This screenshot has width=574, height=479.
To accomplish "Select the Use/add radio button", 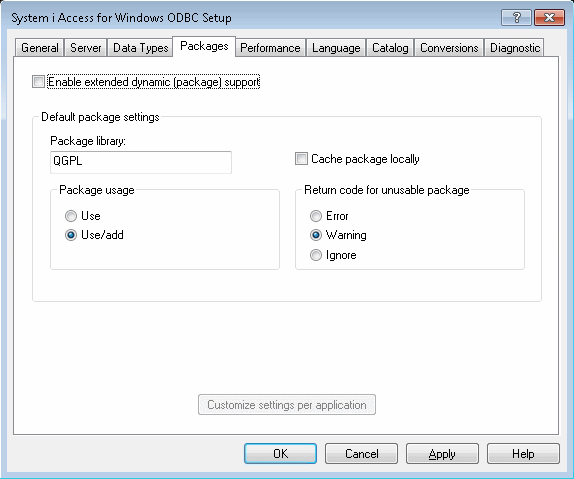I will [x=71, y=235].
